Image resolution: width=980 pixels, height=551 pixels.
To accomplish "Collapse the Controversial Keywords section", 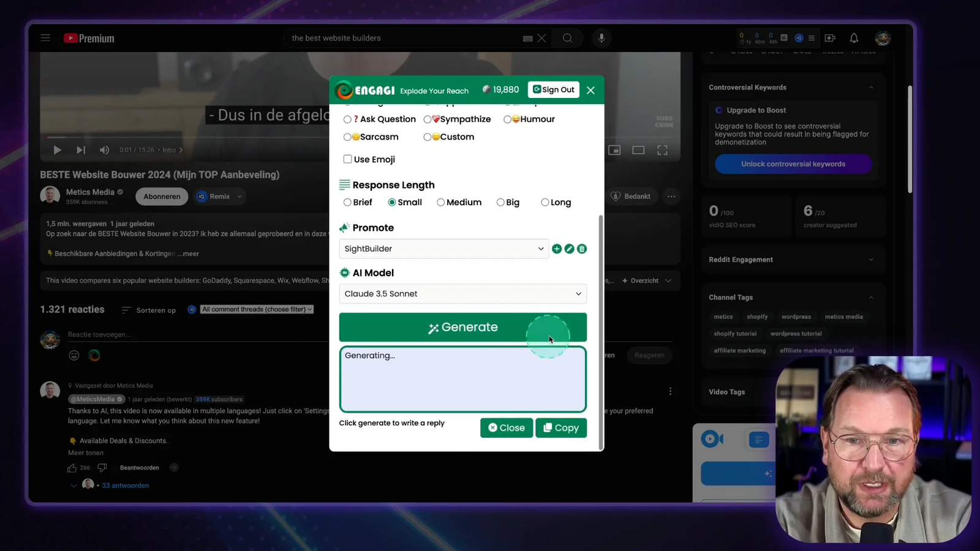I will click(x=871, y=88).
